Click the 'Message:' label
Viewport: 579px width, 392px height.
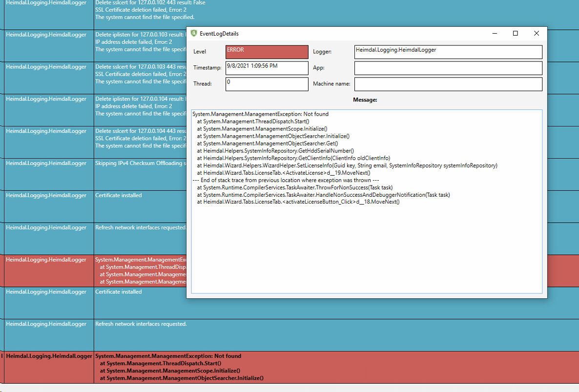click(x=365, y=100)
